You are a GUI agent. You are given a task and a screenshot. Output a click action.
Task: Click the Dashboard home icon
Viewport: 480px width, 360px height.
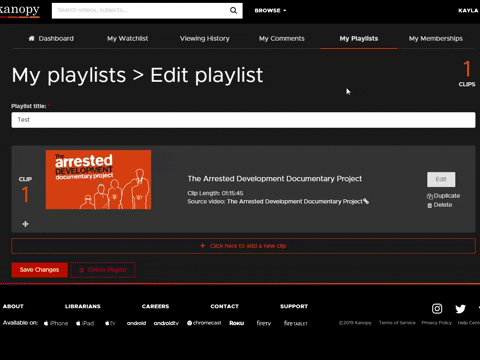[x=31, y=38]
